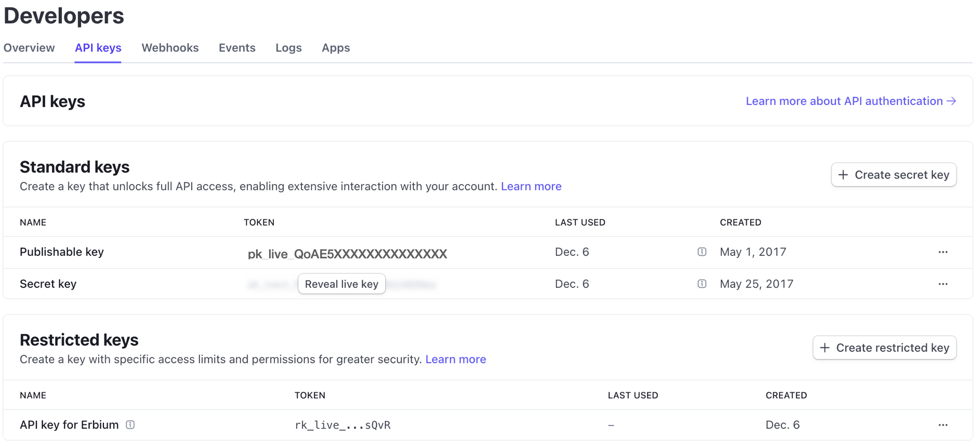Screen dimensions: 980x446
Task: Switch to the Overview tab
Action: (29, 48)
